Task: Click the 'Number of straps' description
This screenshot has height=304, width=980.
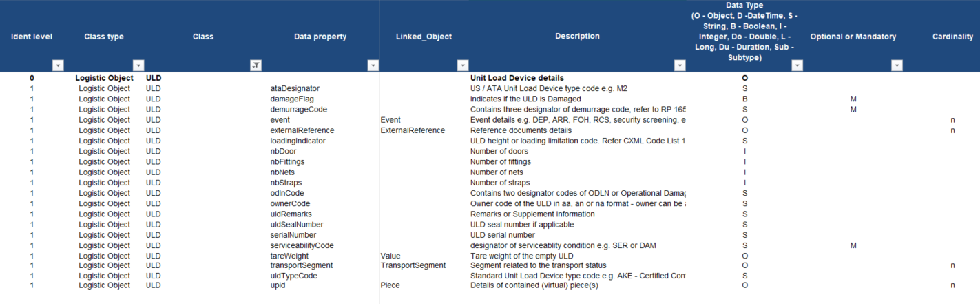Action: (x=500, y=183)
